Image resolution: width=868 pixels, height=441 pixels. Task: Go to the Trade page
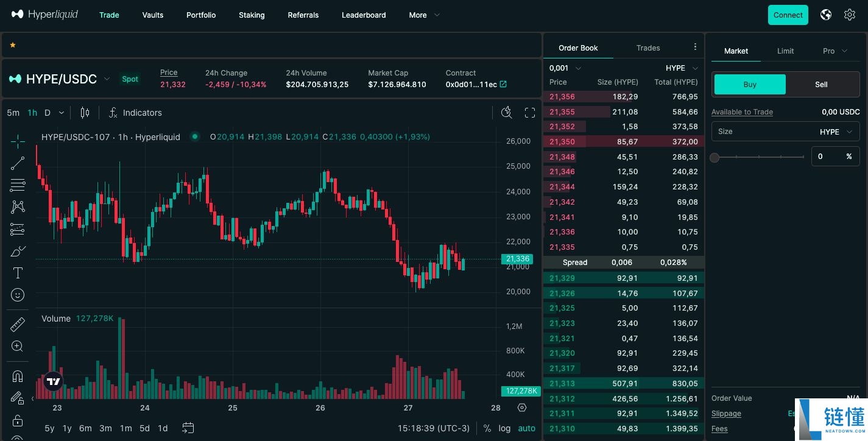(109, 15)
